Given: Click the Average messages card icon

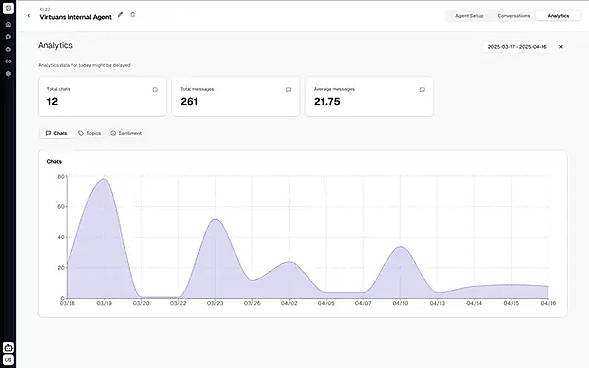Looking at the screenshot, I should [422, 90].
